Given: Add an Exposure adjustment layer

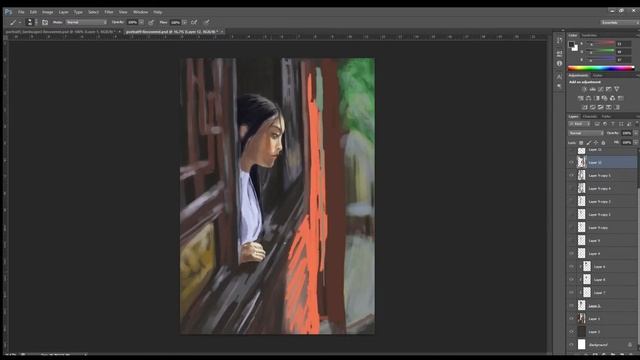Looking at the screenshot, I should (x=609, y=89).
